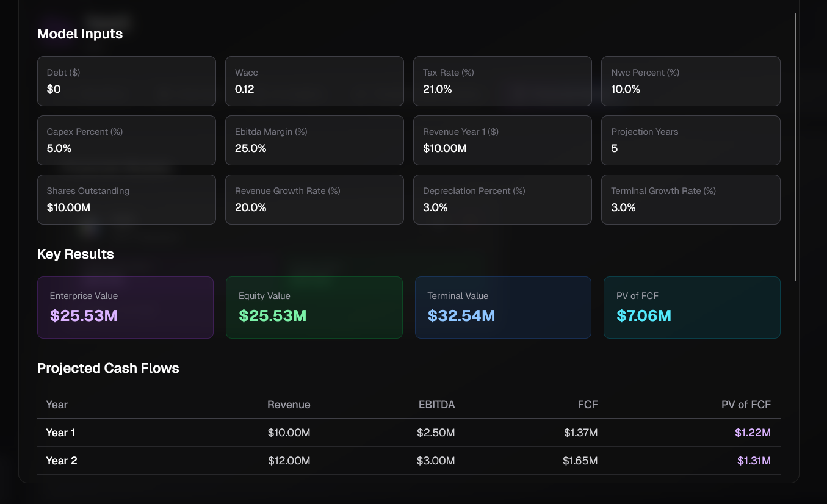Click the Nwc Percent (%) input
This screenshot has height=504, width=827.
690,81
